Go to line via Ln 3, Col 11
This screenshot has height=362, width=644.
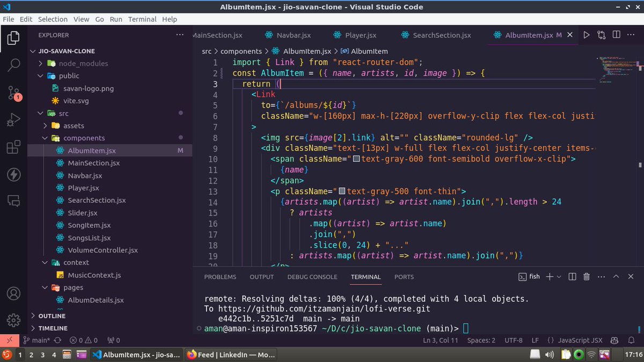(x=441, y=340)
